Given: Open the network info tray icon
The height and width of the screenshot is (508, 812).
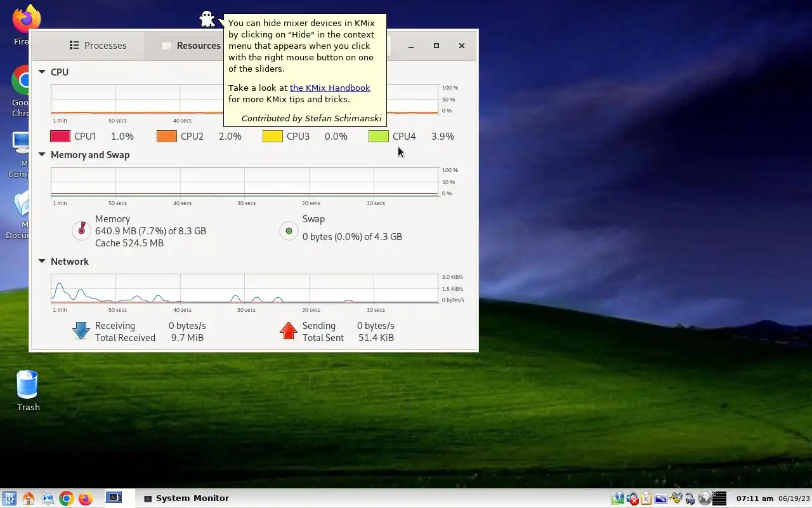Looking at the screenshot, I should coord(618,498).
